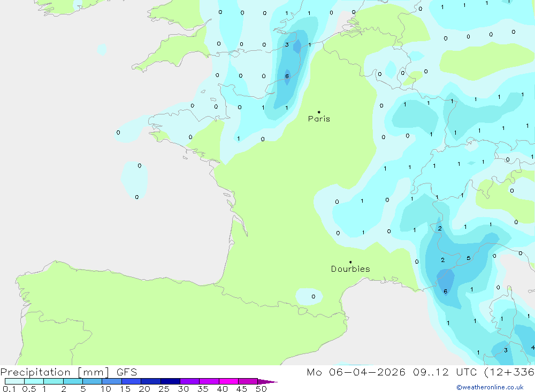Image resolution: width=535 pixels, height=392 pixels.
Task: Click the over-50 arrow end of legend
Action: click(x=267, y=381)
